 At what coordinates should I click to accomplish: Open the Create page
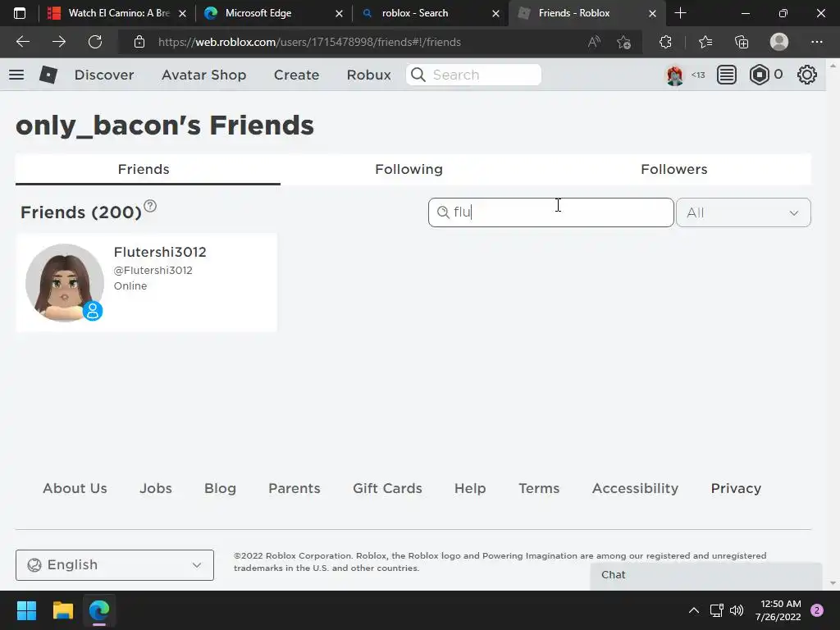pyautogui.click(x=296, y=75)
